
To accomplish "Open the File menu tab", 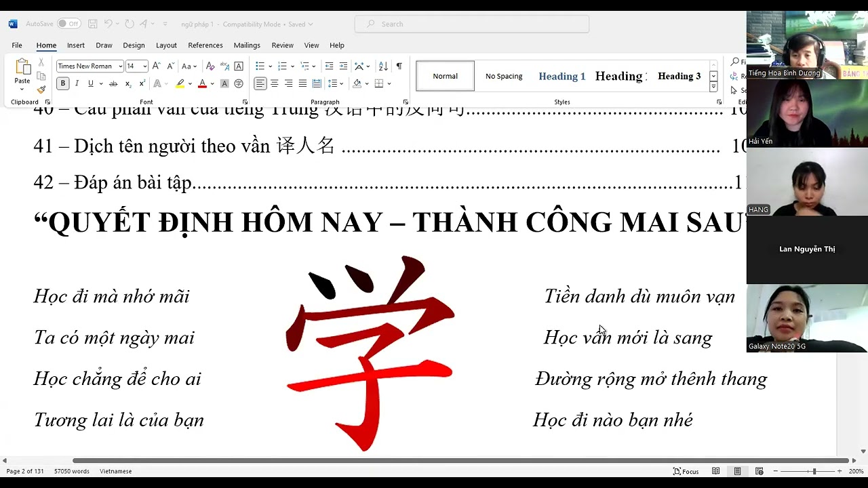I will pos(17,45).
